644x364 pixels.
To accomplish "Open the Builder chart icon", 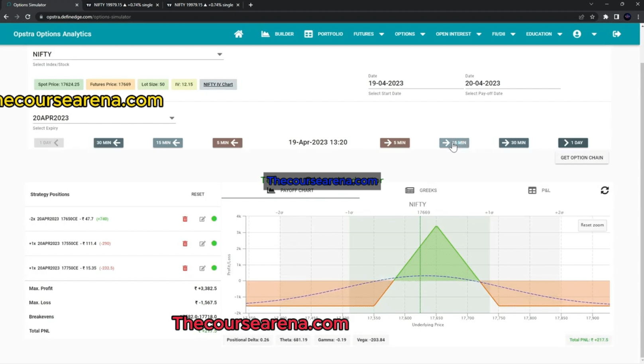I will tap(265, 34).
